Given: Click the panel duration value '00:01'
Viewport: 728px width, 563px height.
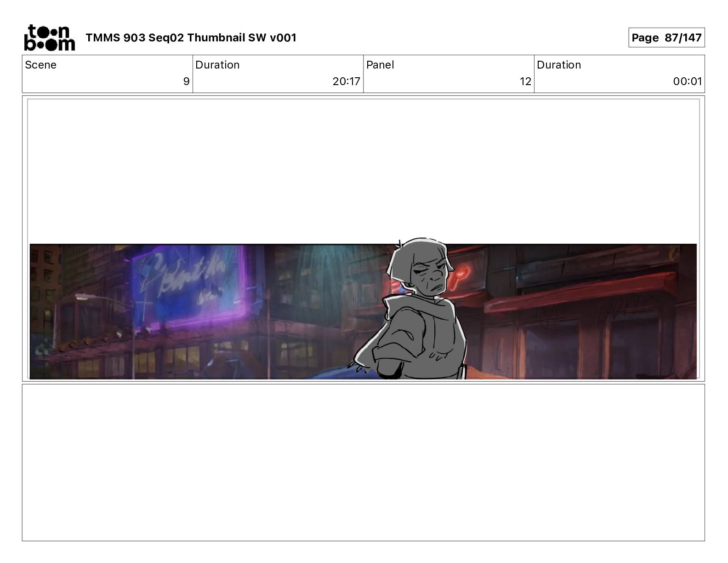Looking at the screenshot, I should click(x=688, y=81).
